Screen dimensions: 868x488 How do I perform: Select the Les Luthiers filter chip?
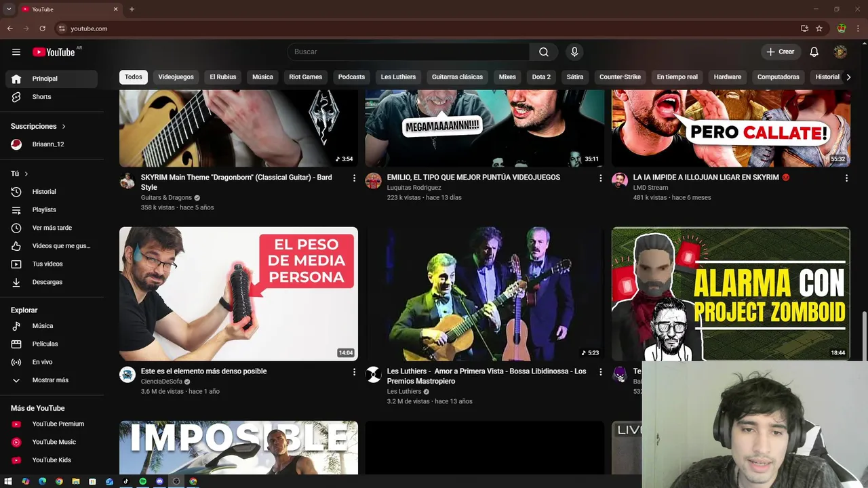pos(398,77)
